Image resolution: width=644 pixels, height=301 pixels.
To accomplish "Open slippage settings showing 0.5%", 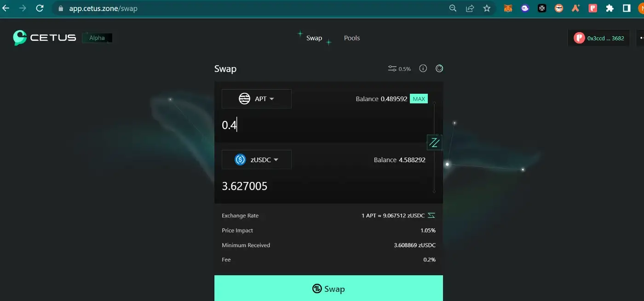I will (x=399, y=68).
